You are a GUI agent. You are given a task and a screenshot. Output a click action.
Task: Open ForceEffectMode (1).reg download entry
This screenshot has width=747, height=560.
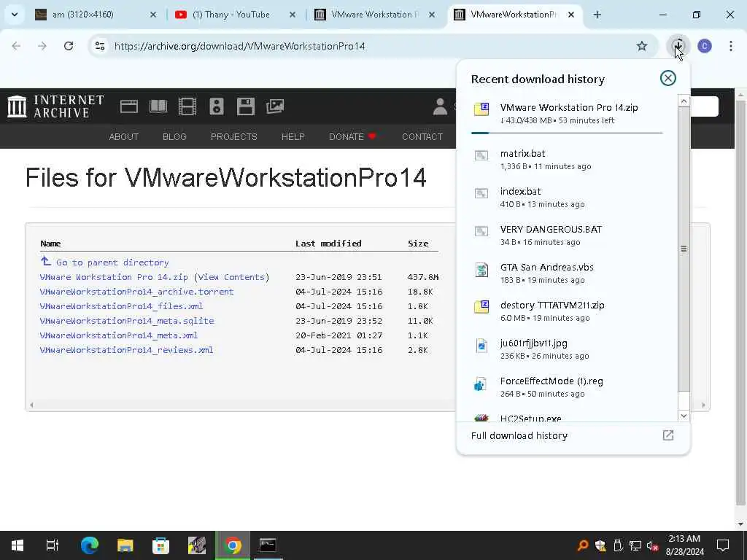click(x=567, y=387)
